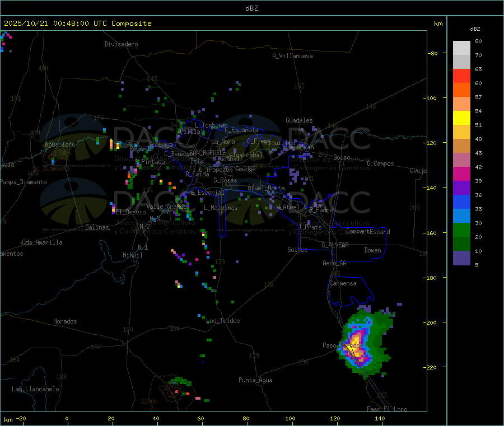Click the Aero_GA label
Screen dimensions: 504x426
click(x=335, y=264)
